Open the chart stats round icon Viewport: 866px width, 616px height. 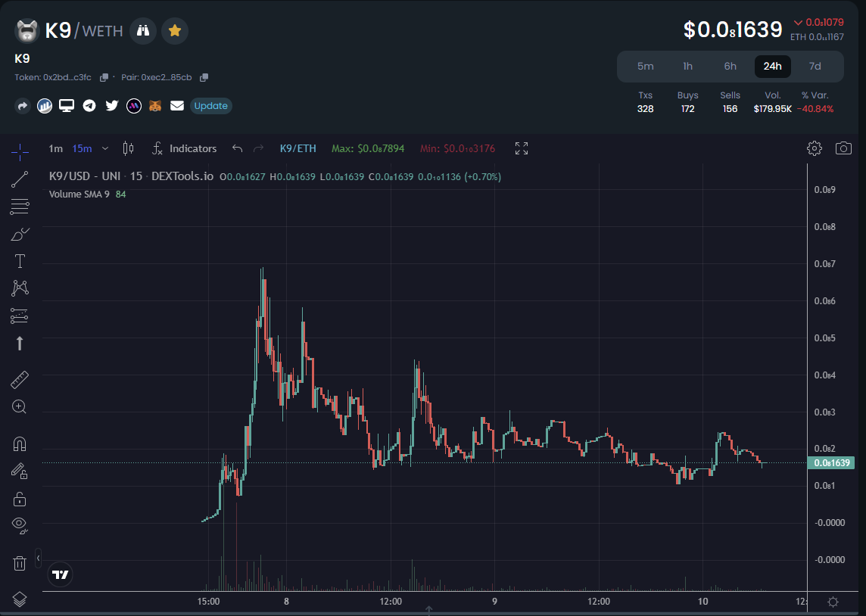(x=45, y=106)
